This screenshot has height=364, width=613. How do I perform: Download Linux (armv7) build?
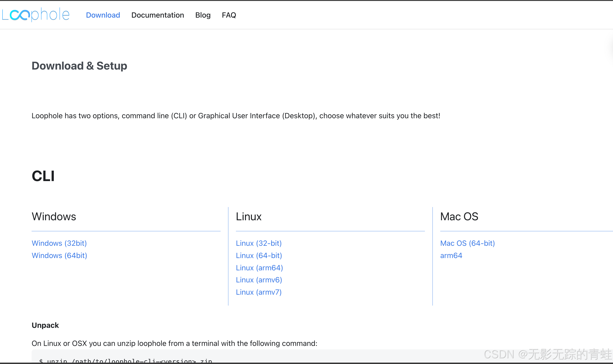pyautogui.click(x=258, y=292)
